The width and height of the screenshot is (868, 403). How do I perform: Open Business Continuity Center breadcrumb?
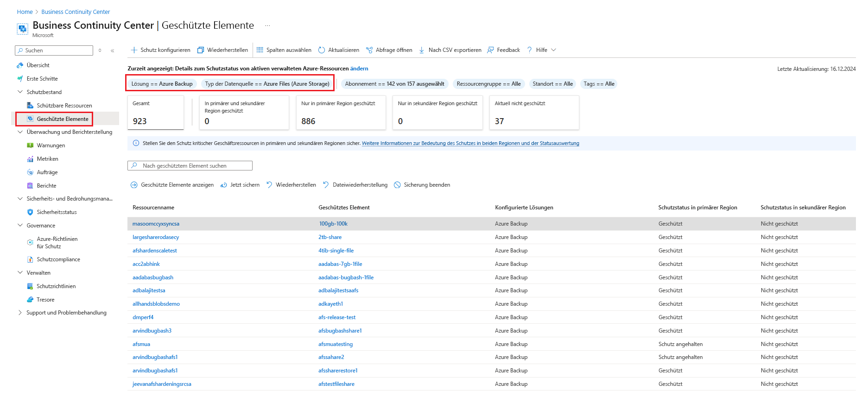(x=76, y=12)
